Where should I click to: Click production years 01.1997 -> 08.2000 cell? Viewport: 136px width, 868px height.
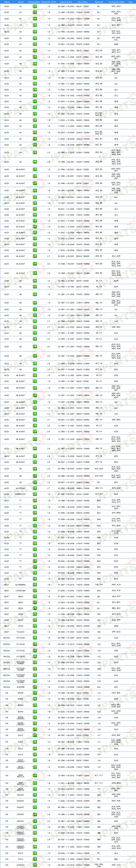click(x=66, y=494)
